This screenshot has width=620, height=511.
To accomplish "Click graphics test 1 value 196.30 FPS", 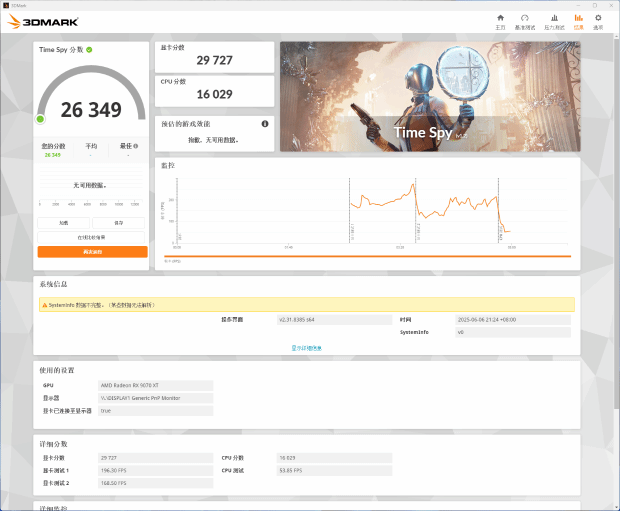I will click(155, 470).
